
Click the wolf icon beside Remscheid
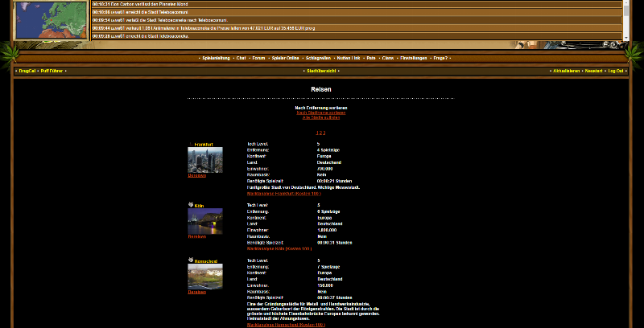[191, 260]
